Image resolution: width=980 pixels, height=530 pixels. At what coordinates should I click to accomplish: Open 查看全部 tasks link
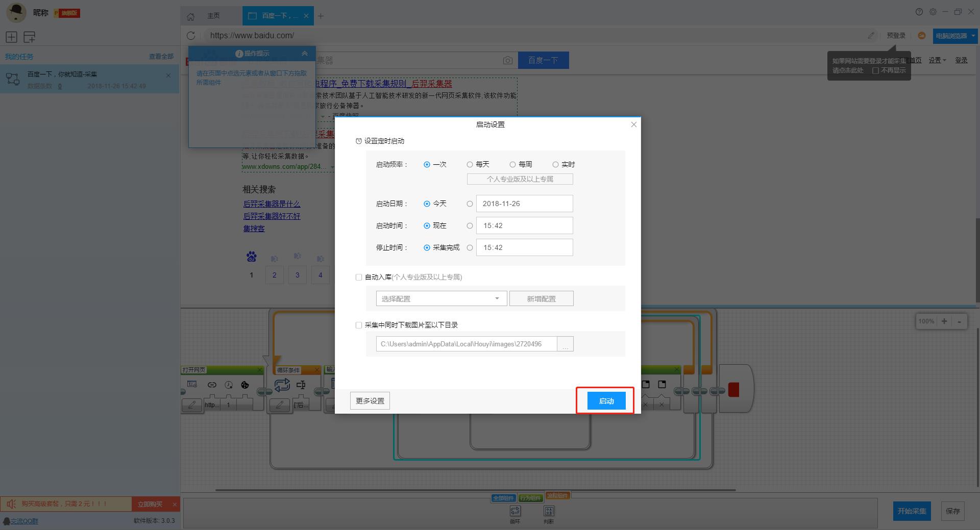(x=161, y=57)
